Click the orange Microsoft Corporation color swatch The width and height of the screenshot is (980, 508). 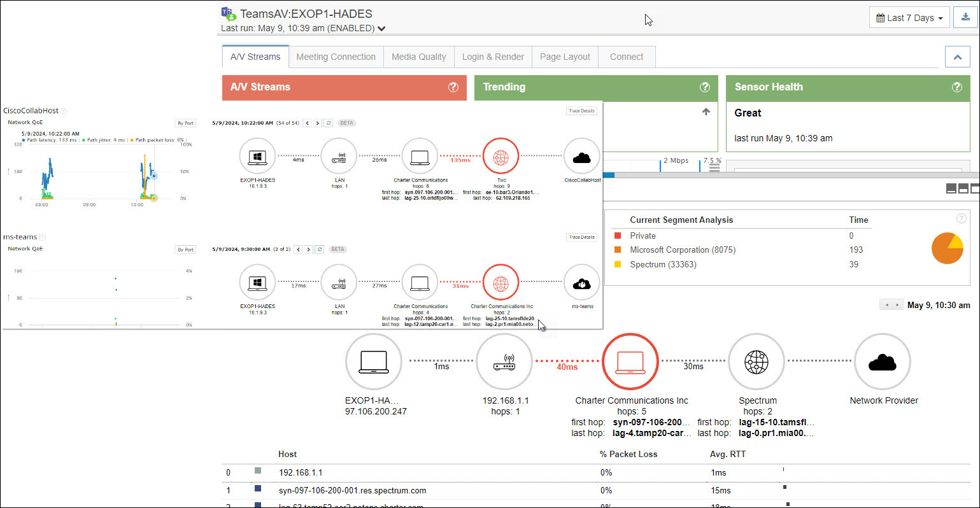(x=618, y=250)
